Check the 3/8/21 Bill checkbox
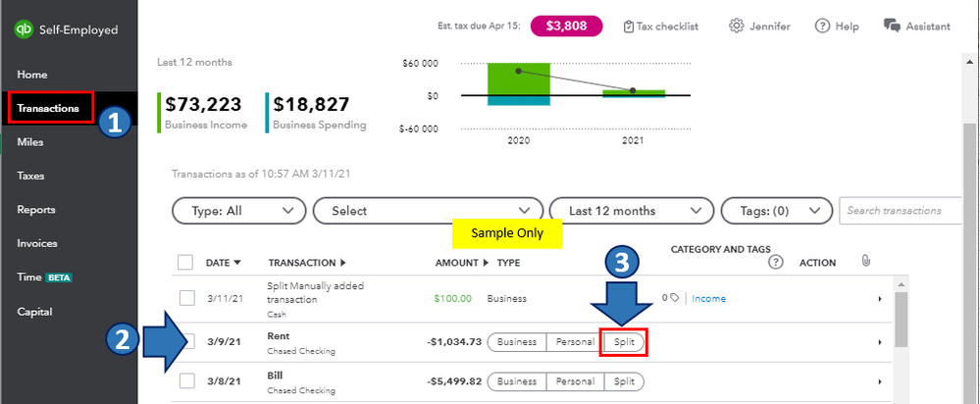Viewport: 980px width, 404px height. 188,380
